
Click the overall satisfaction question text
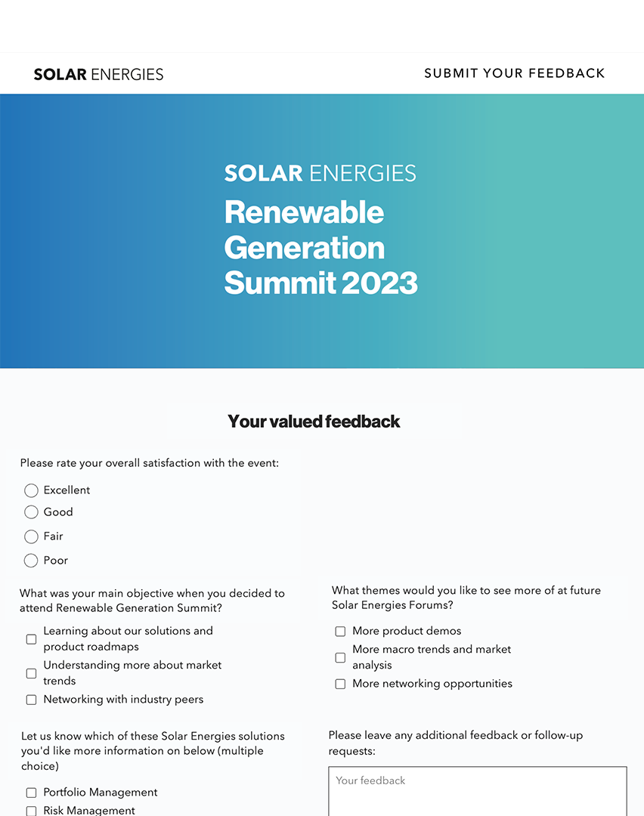pyautogui.click(x=150, y=463)
